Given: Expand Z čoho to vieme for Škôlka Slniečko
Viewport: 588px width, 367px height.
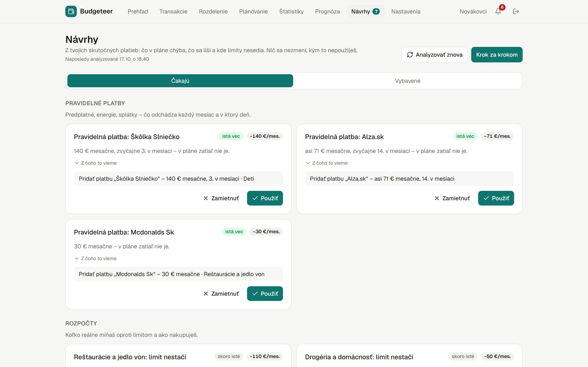Looking at the screenshot, I should point(96,163).
